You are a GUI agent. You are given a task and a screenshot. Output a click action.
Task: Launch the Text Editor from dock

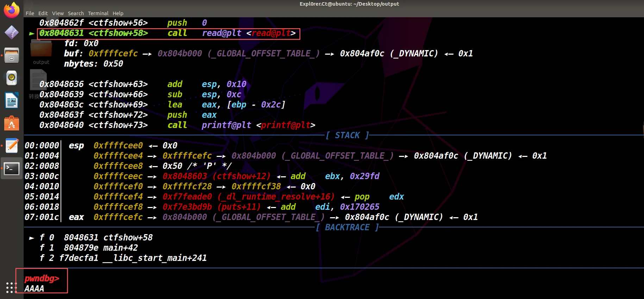pyautogui.click(x=12, y=146)
